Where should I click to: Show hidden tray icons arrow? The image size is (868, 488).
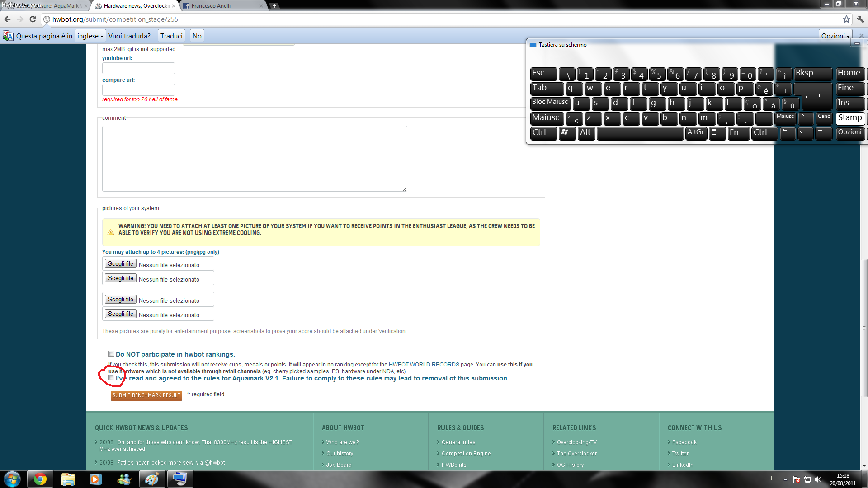tap(785, 479)
